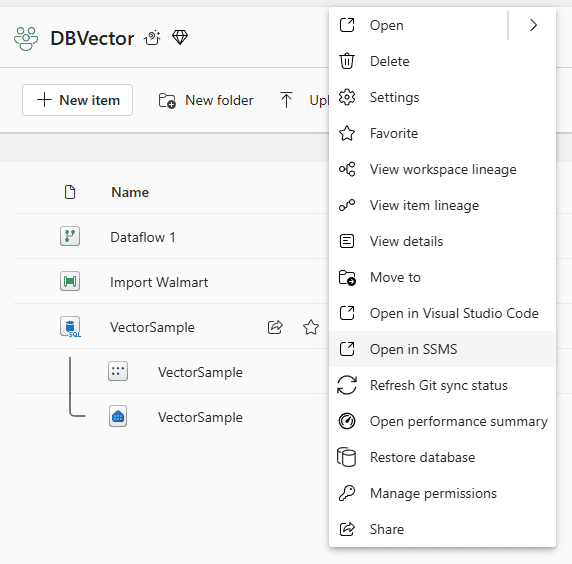Click the gauge icon for performance summary
Viewport: 572px width, 564px height.
[x=347, y=421]
